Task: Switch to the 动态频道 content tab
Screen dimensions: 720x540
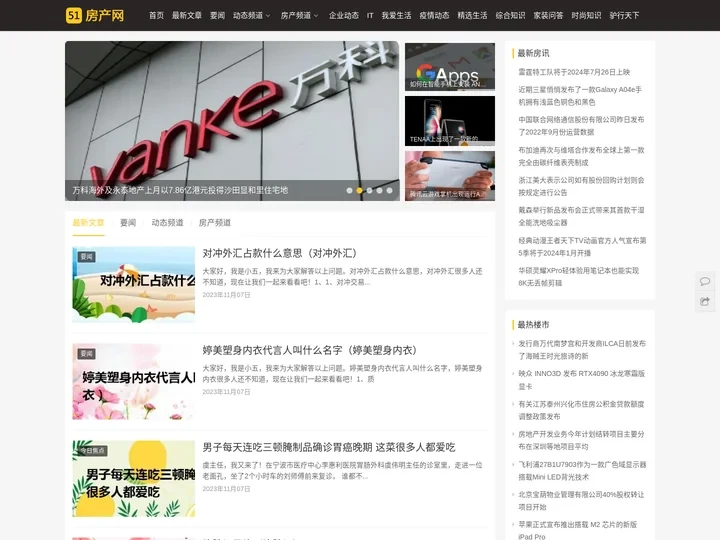Action: click(167, 223)
